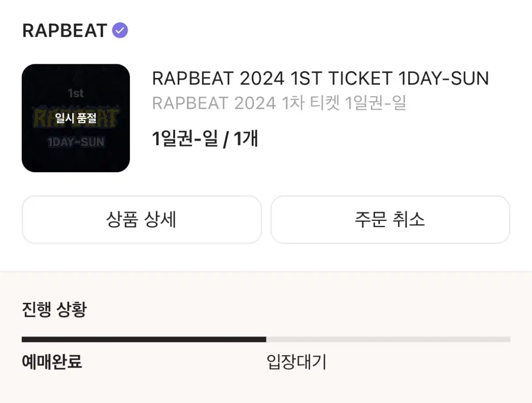Open the 상품 상세 product details button
The image size is (532, 403).
click(x=141, y=220)
